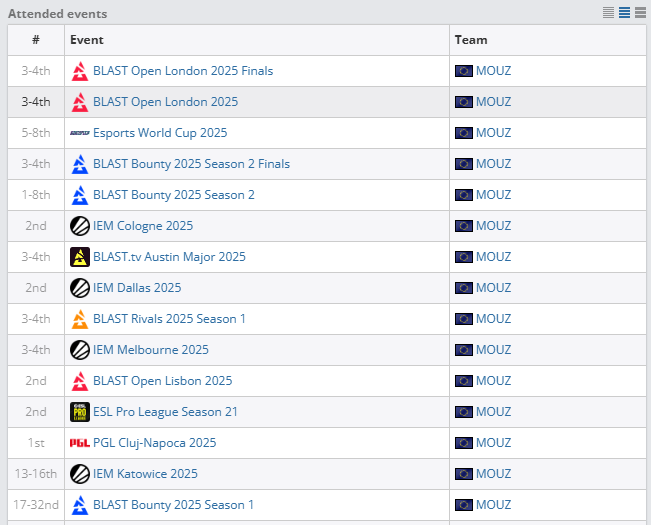Image resolution: width=651 pixels, height=525 pixels.
Task: Open BLAST Bounty 2025 Season 1 link
Action: click(173, 505)
